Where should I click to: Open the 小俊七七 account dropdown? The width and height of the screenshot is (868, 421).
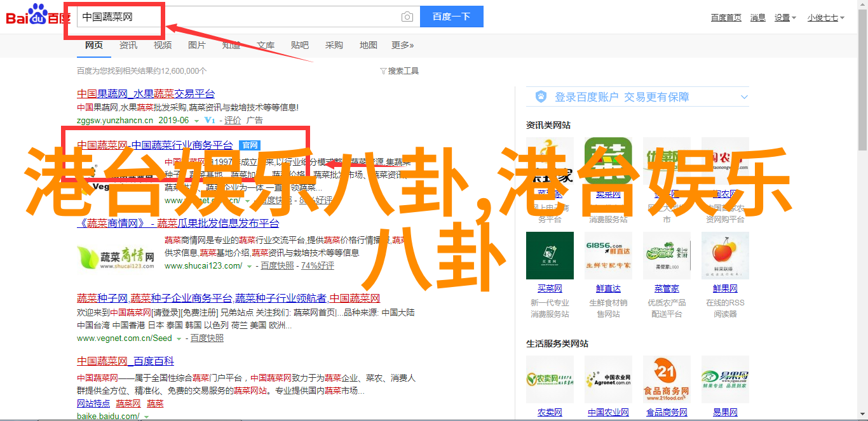coord(826,18)
